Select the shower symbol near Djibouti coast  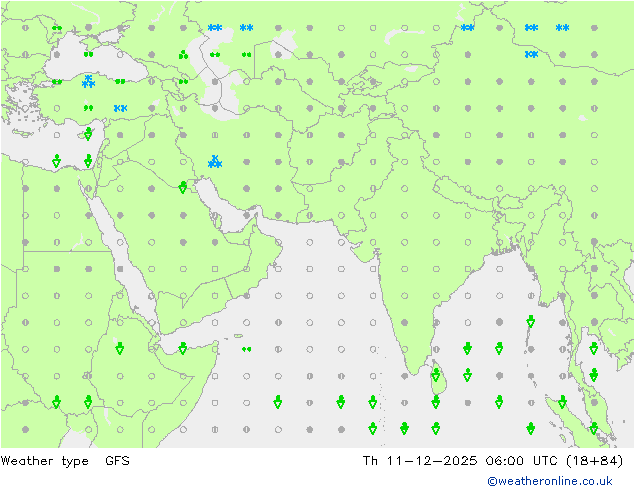(183, 348)
